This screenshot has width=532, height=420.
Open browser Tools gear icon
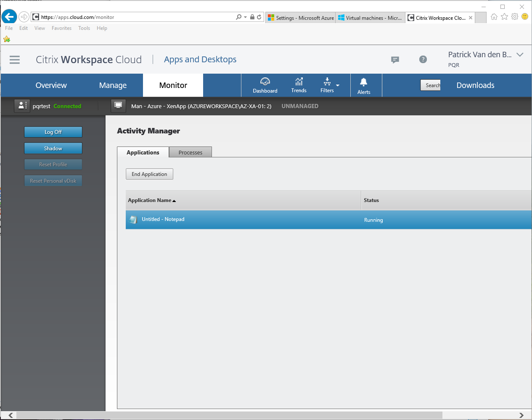(x=515, y=17)
